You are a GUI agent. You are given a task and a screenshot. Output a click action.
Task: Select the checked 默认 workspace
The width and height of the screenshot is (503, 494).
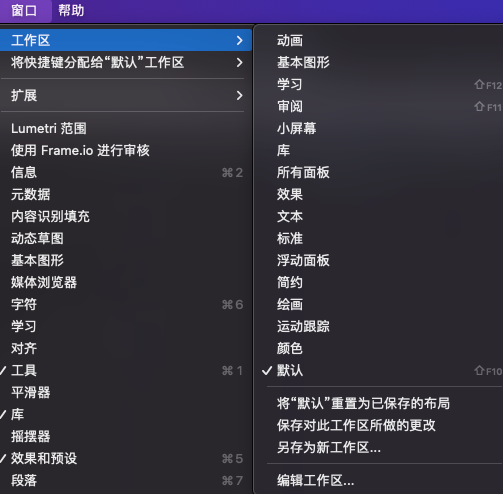pyautogui.click(x=379, y=370)
